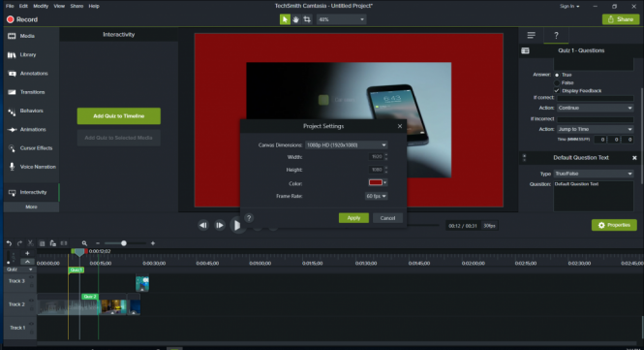This screenshot has width=644, height=350.
Task: Open the Transitions panel
Action: click(31, 92)
